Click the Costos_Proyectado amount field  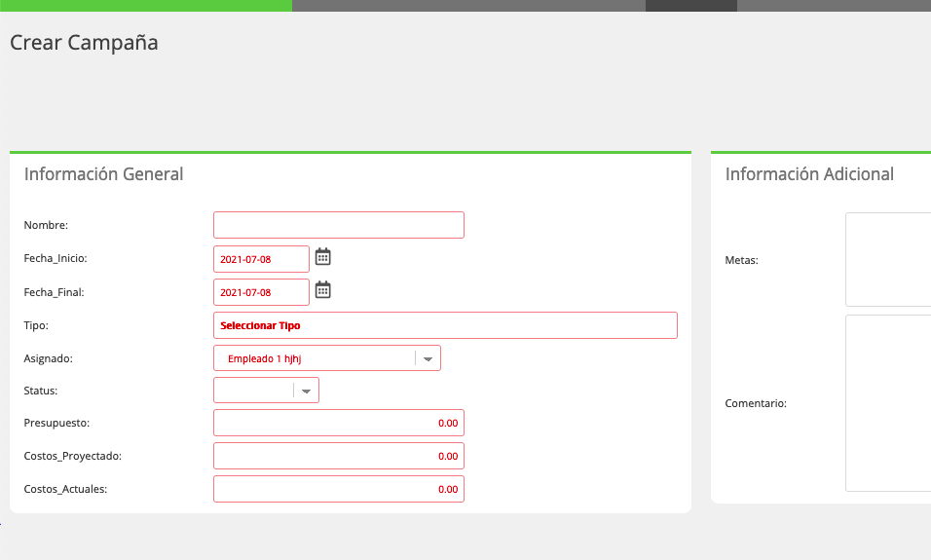(x=339, y=456)
